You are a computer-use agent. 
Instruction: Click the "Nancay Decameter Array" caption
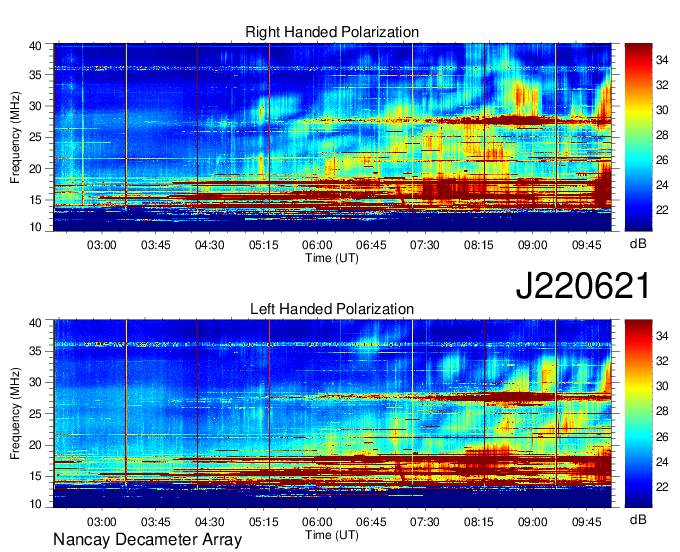click(x=147, y=539)
